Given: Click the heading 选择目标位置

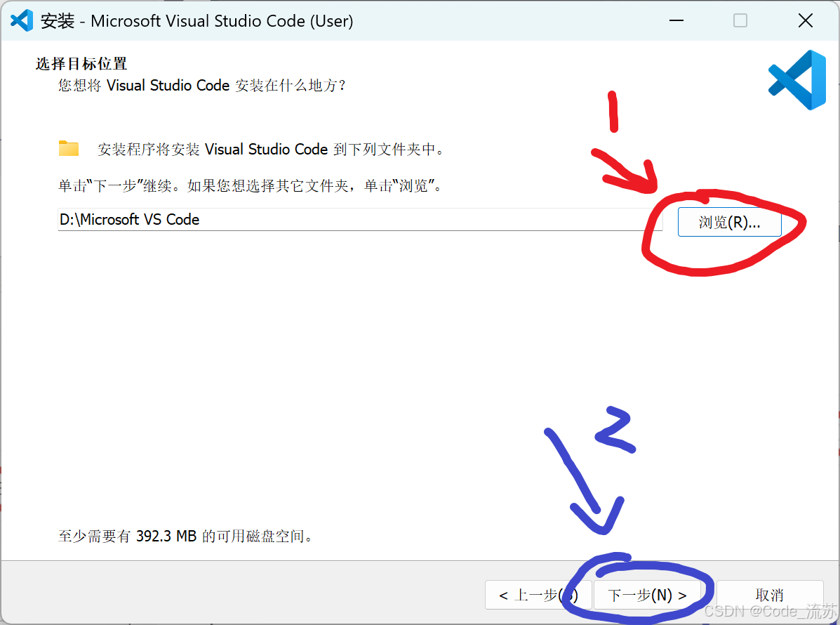Looking at the screenshot, I should pyautogui.click(x=81, y=64).
